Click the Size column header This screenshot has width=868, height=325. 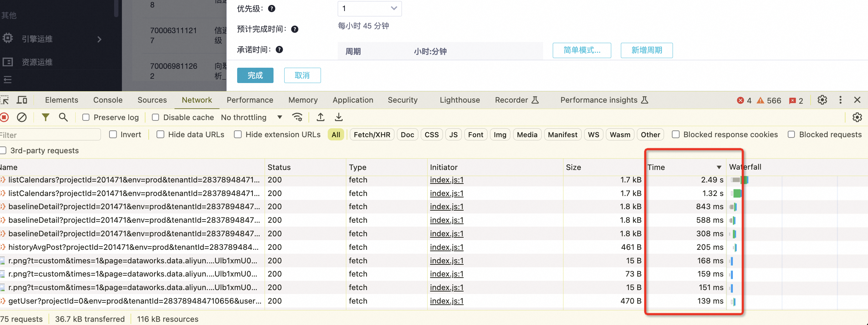[604, 167]
